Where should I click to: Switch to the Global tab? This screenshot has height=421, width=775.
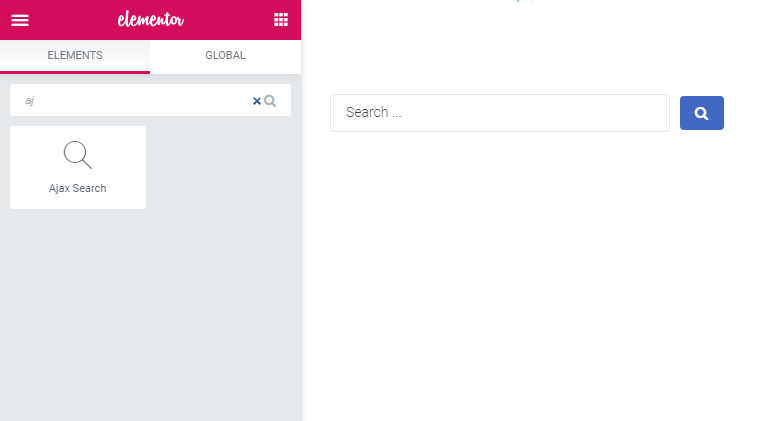pyautogui.click(x=225, y=55)
